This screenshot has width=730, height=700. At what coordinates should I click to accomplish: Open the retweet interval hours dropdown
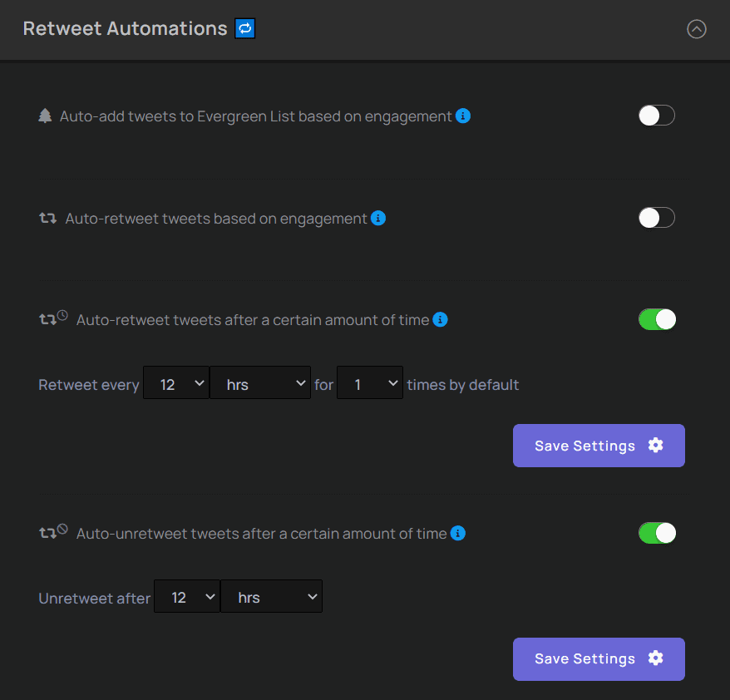pos(260,382)
